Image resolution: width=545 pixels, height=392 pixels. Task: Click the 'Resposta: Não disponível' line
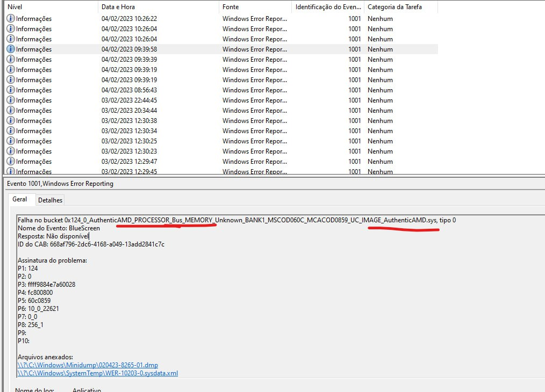pos(53,236)
